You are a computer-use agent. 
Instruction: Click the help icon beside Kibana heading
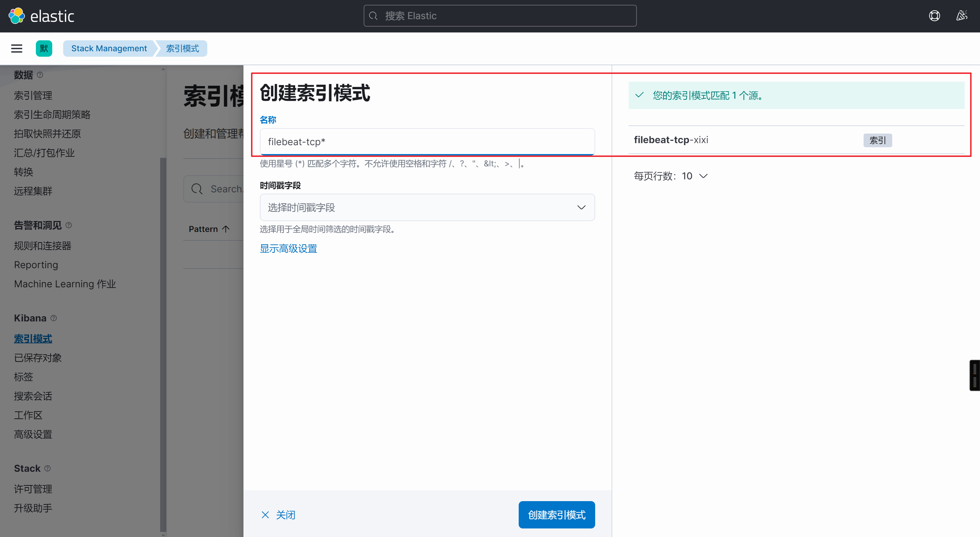pyautogui.click(x=54, y=318)
